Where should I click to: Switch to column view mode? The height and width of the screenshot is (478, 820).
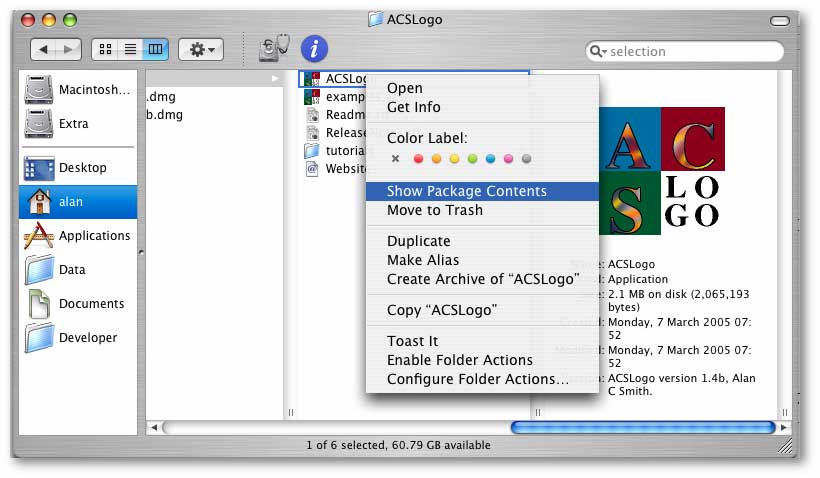[x=155, y=49]
